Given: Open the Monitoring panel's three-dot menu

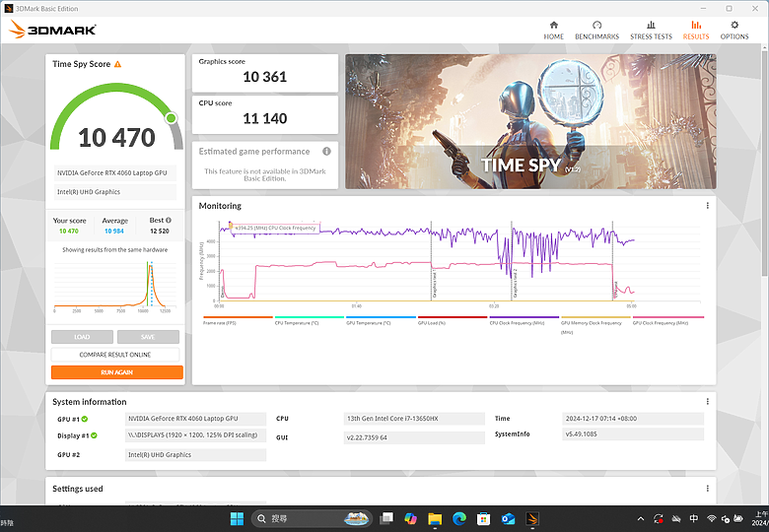Looking at the screenshot, I should click(707, 206).
